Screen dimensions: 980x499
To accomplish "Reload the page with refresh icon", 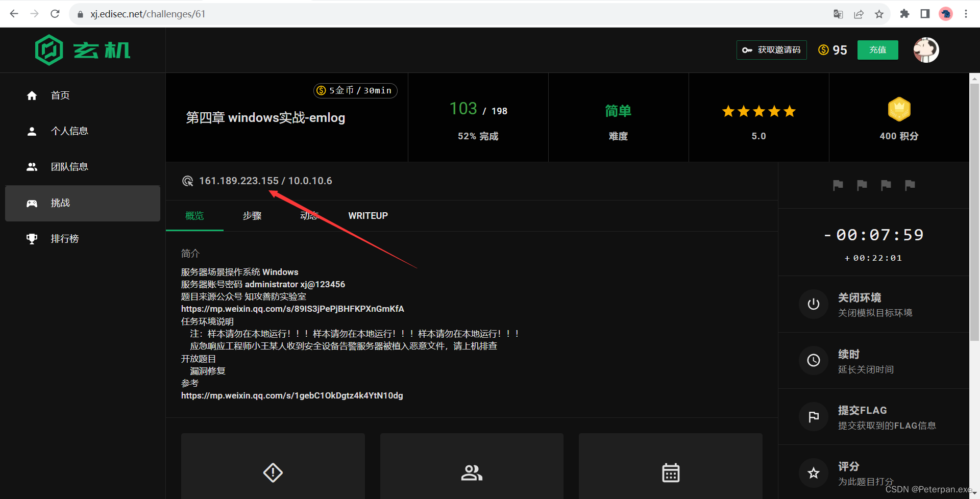I will (55, 14).
